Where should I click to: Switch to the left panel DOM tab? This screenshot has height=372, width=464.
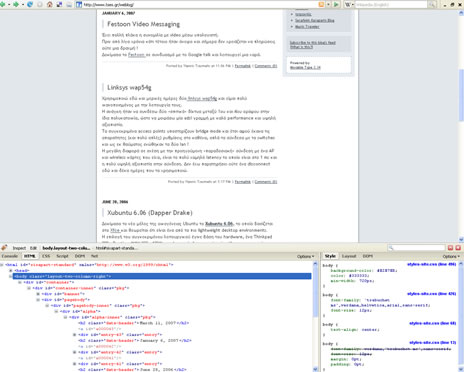click(x=80, y=256)
